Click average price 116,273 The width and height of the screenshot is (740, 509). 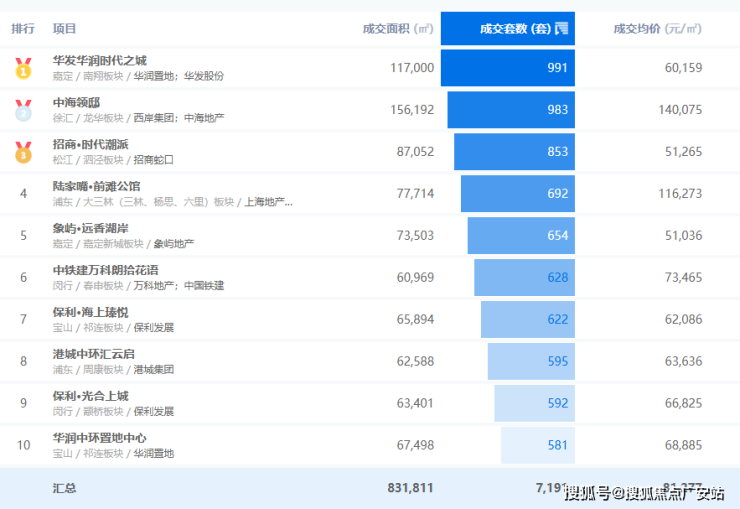pos(680,194)
